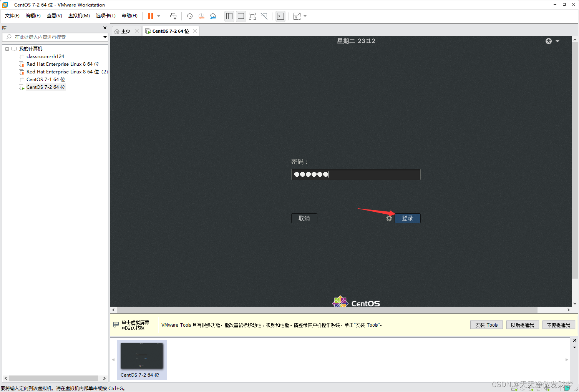The width and height of the screenshot is (579, 392).
Task: Open the power options dropdown beside pause
Action: coord(159,16)
